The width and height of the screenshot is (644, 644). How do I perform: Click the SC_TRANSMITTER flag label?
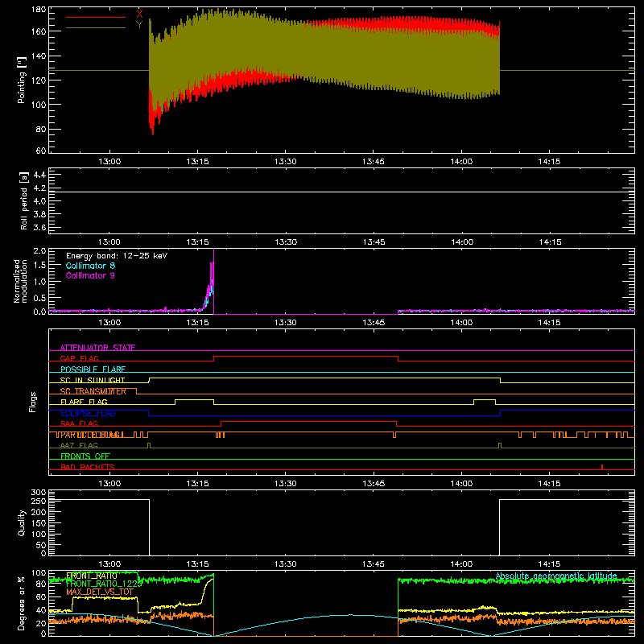point(93,391)
